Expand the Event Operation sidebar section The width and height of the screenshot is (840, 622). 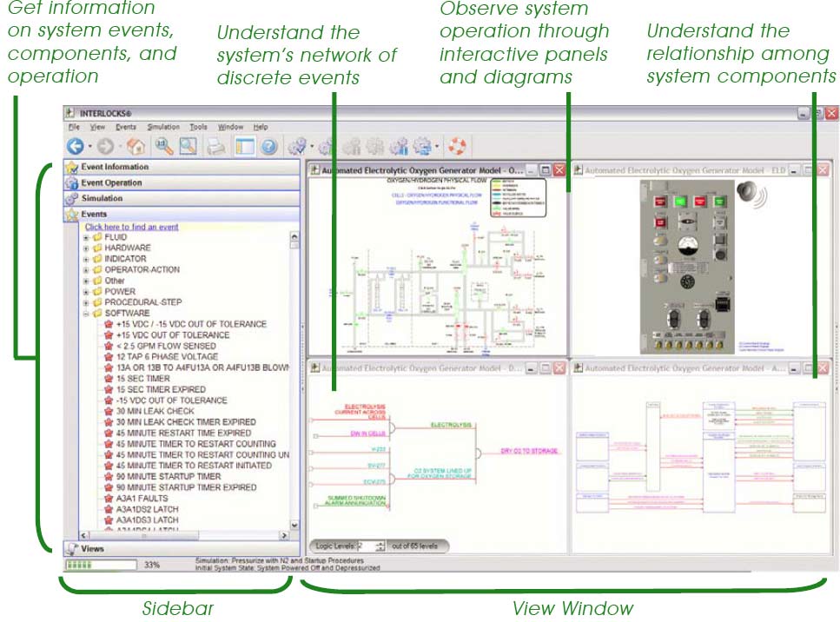pyautogui.click(x=182, y=182)
